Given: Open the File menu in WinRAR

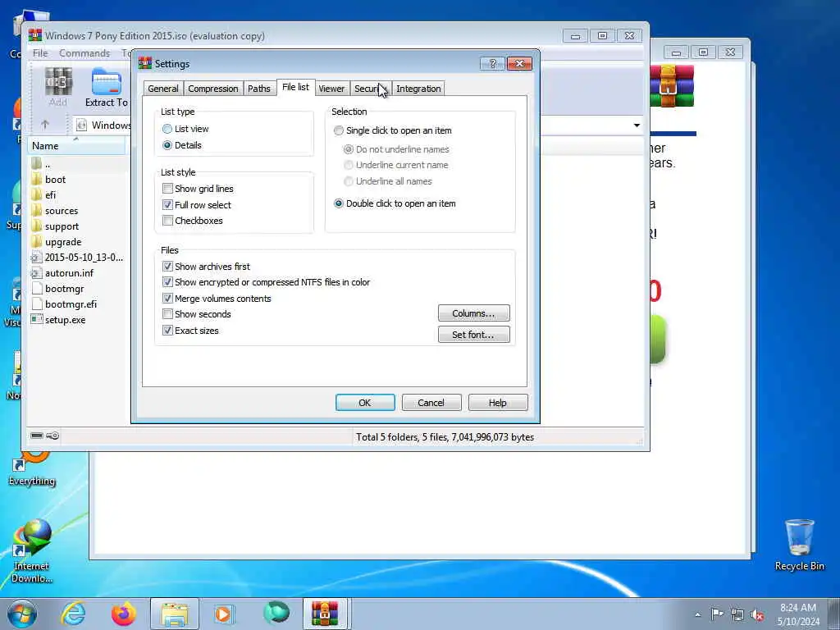Looking at the screenshot, I should (40, 53).
